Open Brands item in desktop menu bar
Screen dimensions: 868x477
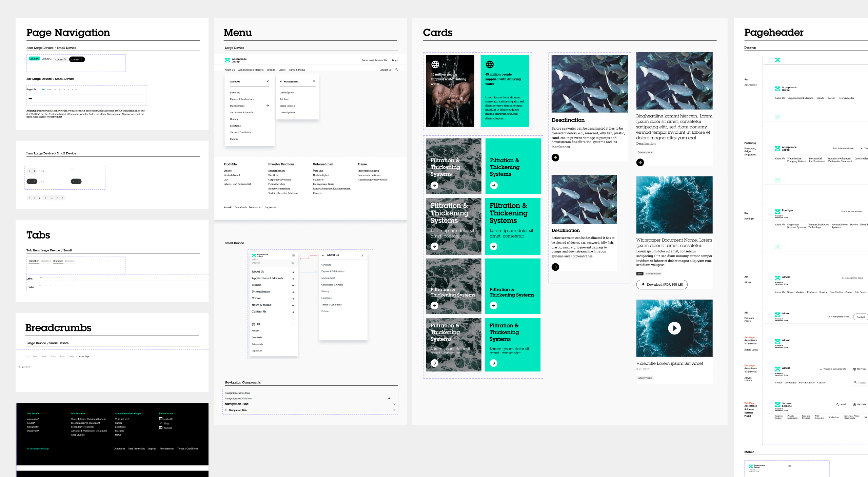(x=271, y=70)
